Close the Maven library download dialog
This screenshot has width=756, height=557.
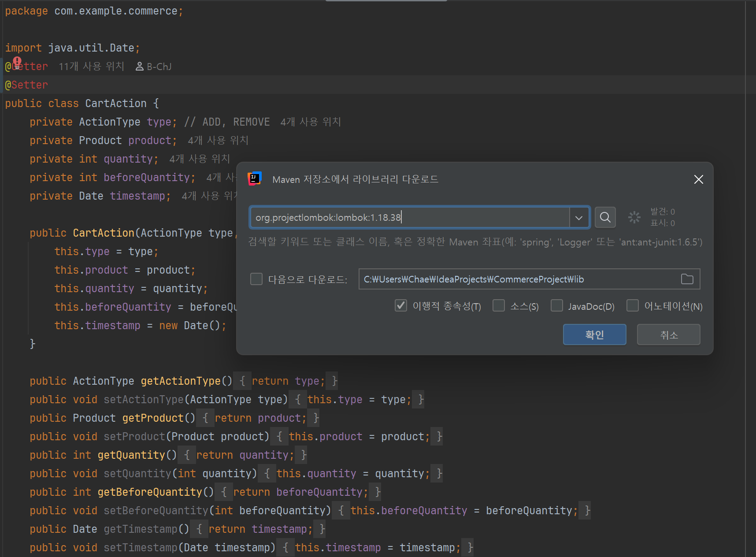point(698,179)
